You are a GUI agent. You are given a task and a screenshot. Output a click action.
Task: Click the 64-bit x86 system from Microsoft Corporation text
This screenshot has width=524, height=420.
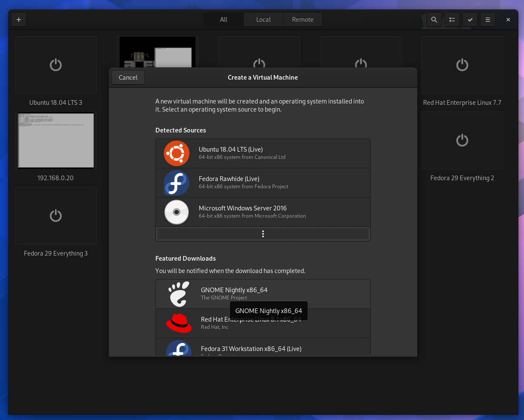pos(252,216)
